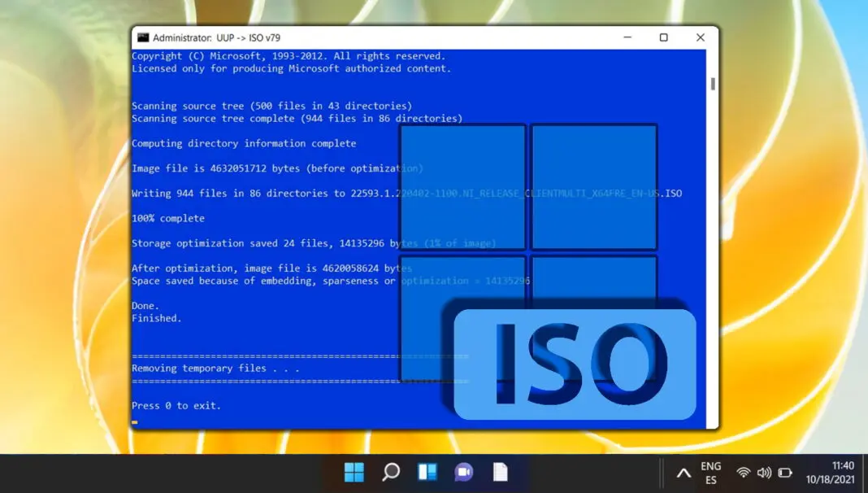Click the volume speaker icon in the tray

[764, 473]
